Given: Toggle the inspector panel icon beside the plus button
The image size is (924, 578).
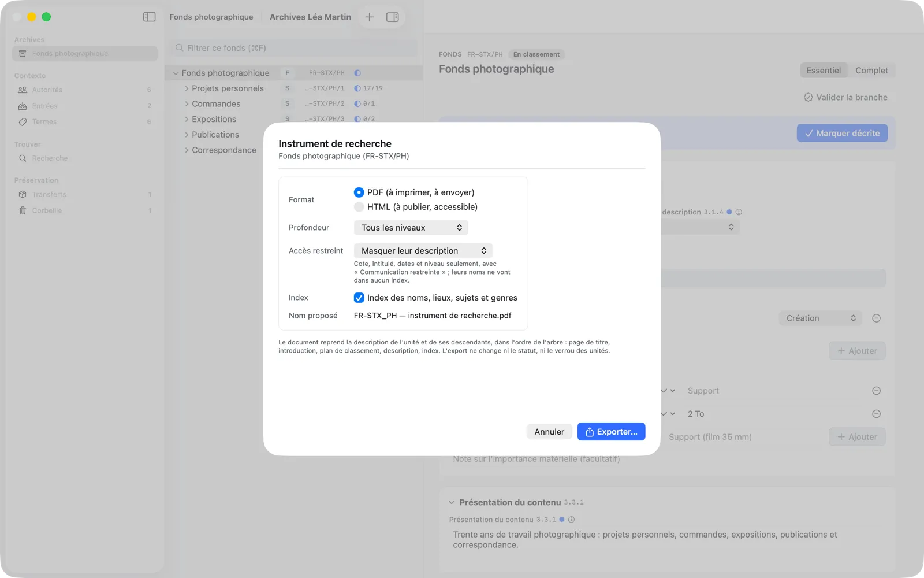Looking at the screenshot, I should 393,17.
